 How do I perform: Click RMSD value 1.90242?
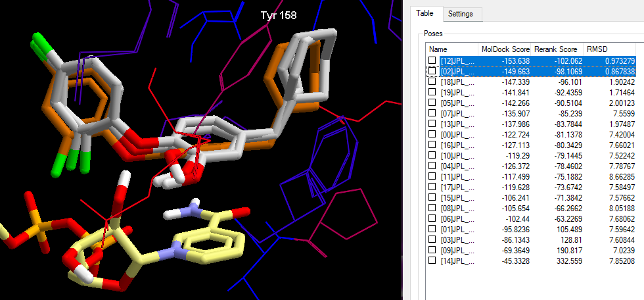tap(622, 82)
